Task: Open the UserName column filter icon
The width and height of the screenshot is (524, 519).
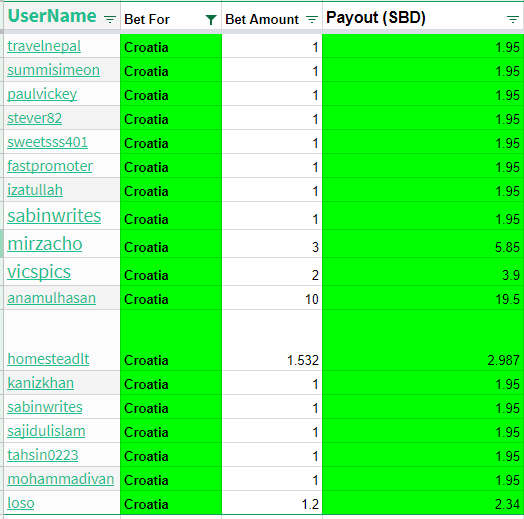Action: (x=110, y=19)
